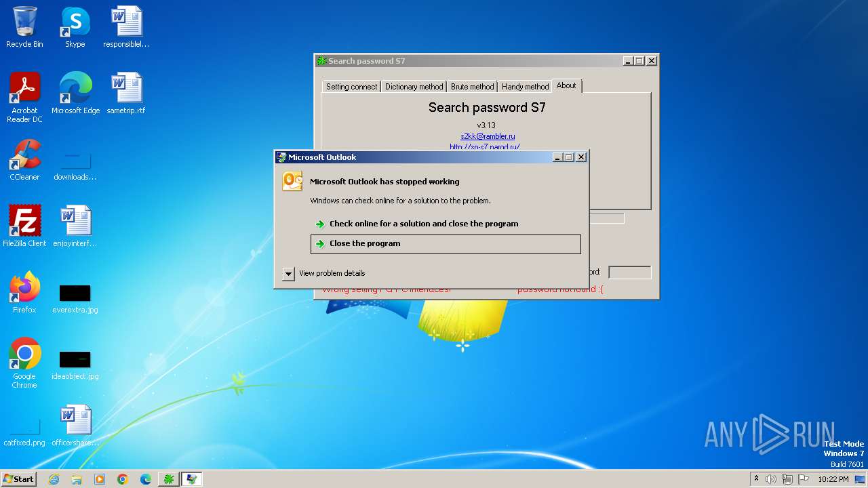Open the responsiblel... Word document icon
Viewport: 868px width, 488px height.
click(126, 27)
